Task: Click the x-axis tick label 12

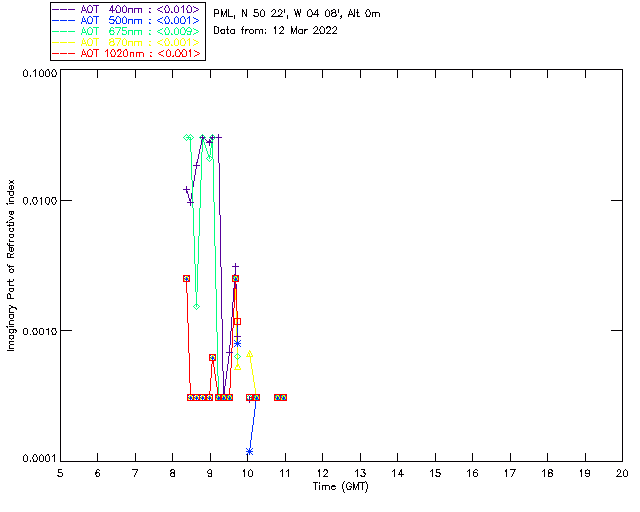Action: tap(322, 473)
